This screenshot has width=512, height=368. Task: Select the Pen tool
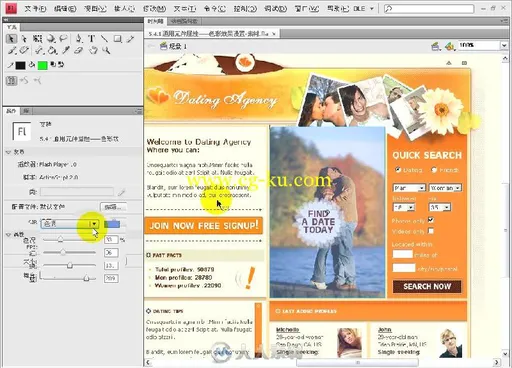tap(79, 39)
